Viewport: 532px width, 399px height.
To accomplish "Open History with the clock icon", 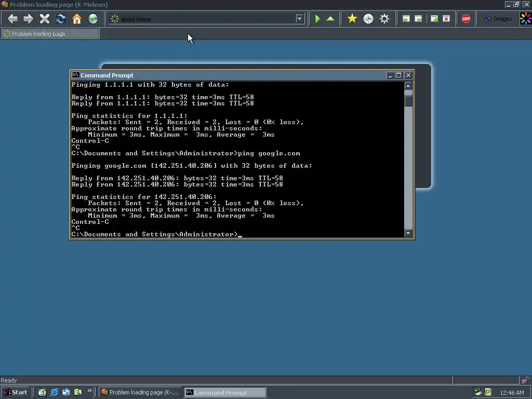I will tap(368, 19).
